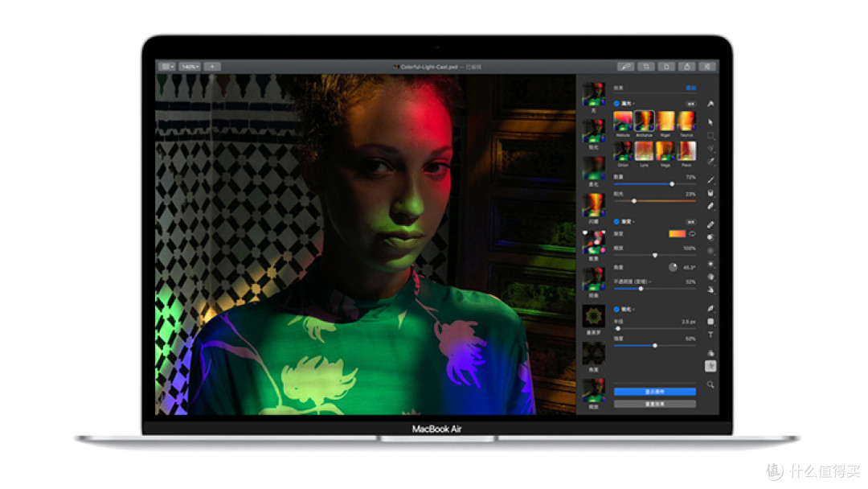The width and height of the screenshot is (868, 489).
Task: Select the Paint brush tool
Action: point(710,180)
